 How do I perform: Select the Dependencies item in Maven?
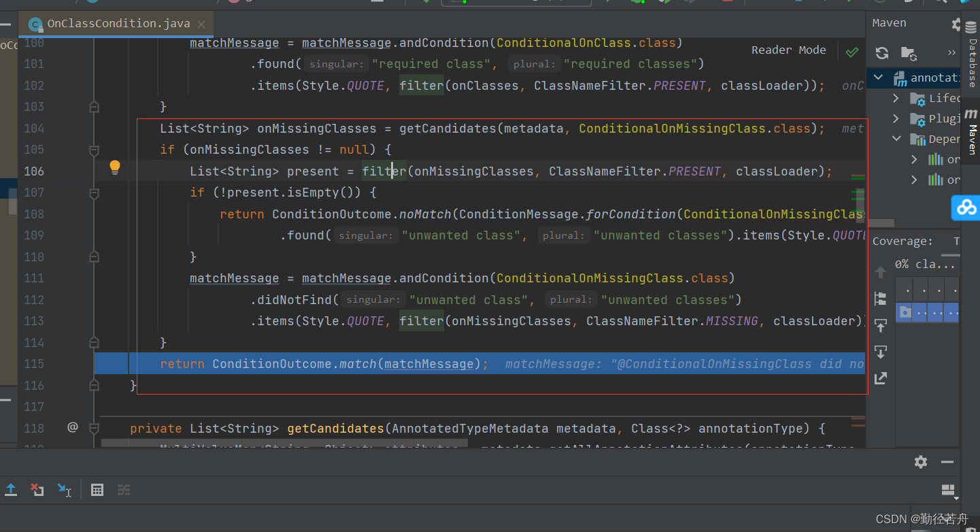[934, 139]
